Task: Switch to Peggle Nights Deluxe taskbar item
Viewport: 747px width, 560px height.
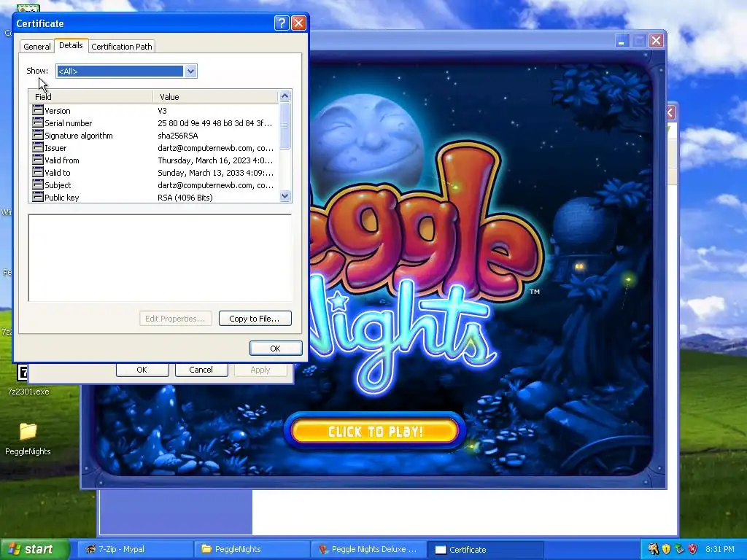Action: pyautogui.click(x=368, y=549)
